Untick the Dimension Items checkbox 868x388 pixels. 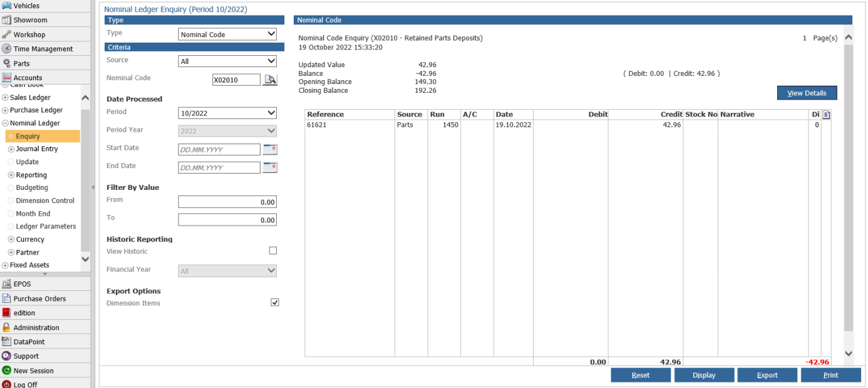pyautogui.click(x=274, y=303)
